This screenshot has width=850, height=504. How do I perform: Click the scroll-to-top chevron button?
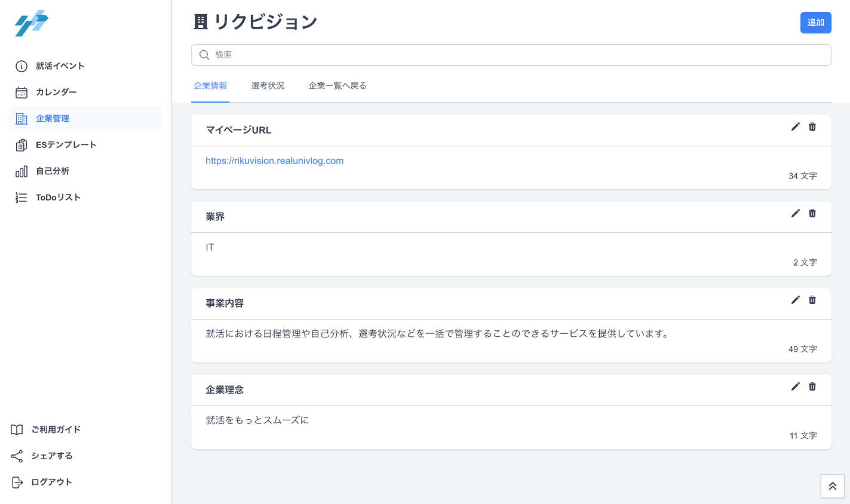tap(832, 486)
